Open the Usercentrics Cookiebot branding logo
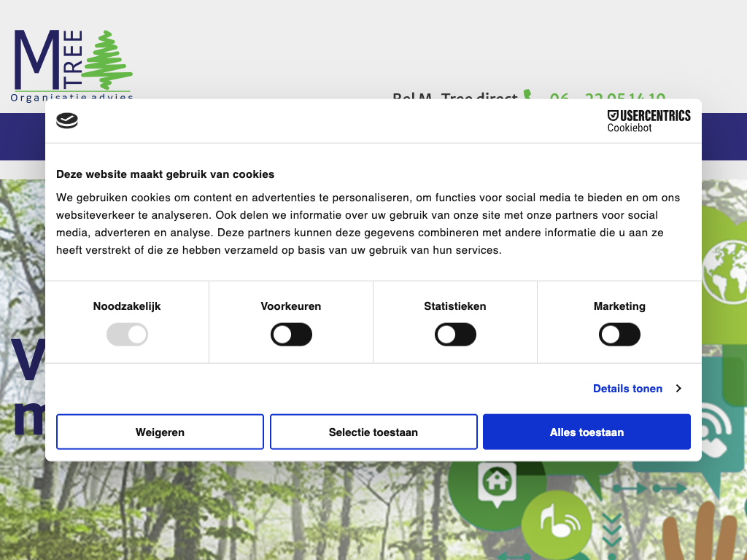 649,121
